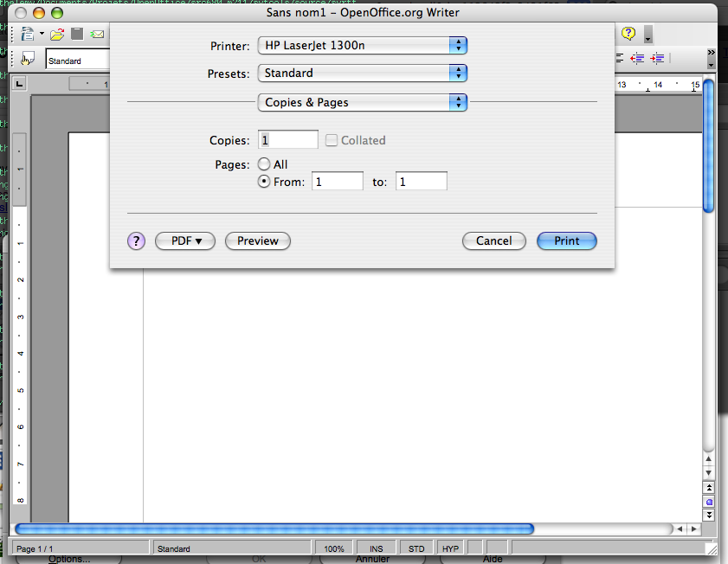Click the purple help button in print dialog
Screen dimensions: 728x564
(136, 240)
